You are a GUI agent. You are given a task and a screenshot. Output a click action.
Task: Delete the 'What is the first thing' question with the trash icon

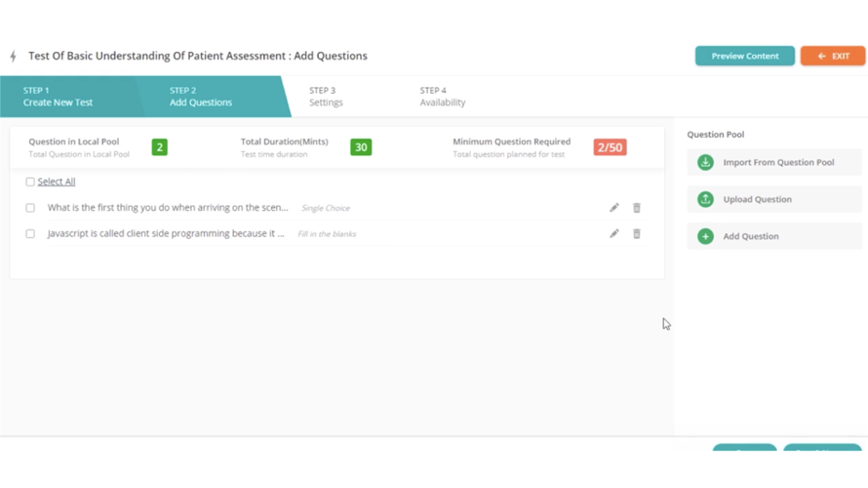pyautogui.click(x=637, y=208)
